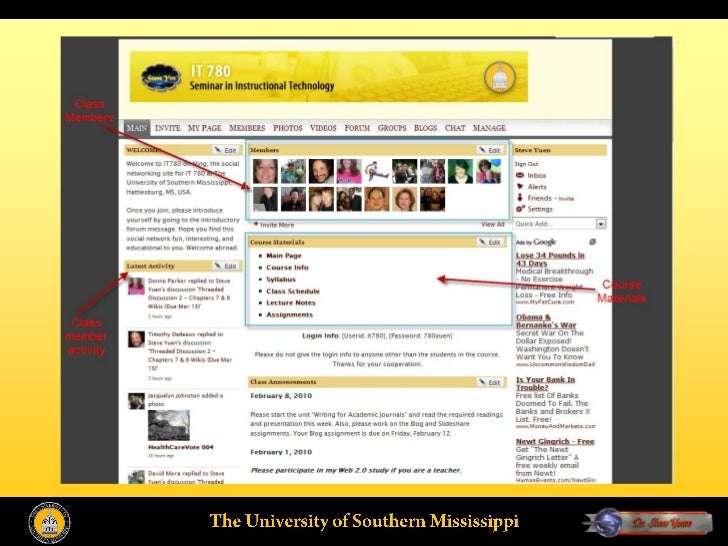Select the jumping figure member thumbnail
The height and width of the screenshot is (546, 728).
(377, 171)
